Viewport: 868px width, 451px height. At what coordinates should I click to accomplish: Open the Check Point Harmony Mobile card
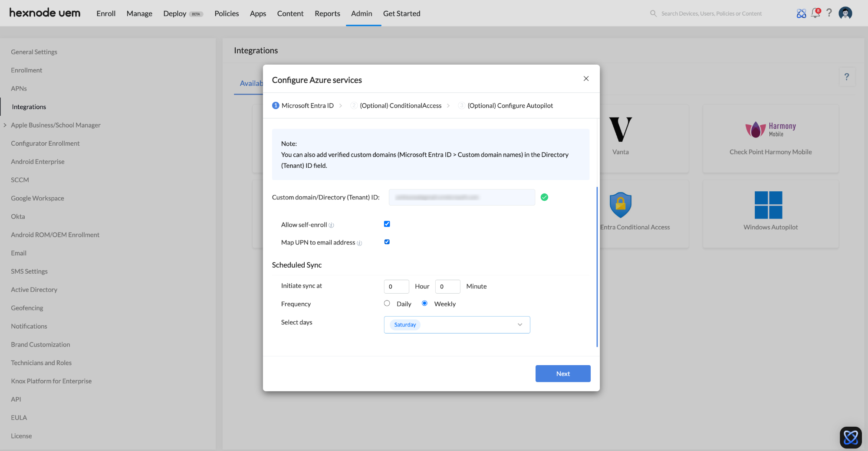click(771, 138)
